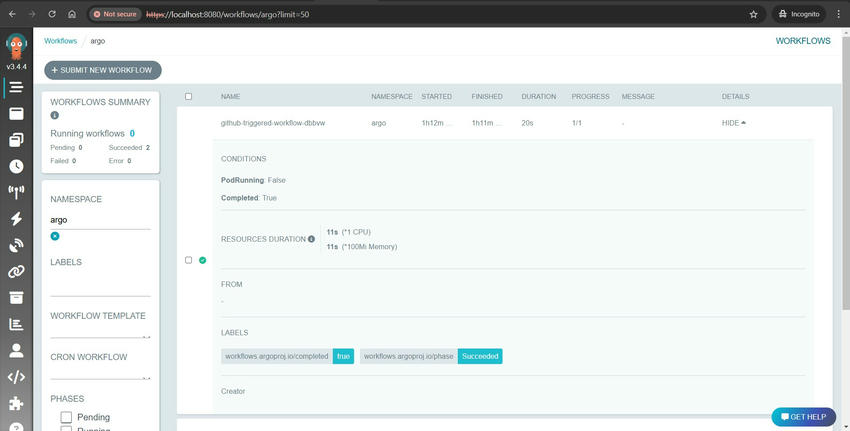Open browser three-dot menu
The height and width of the screenshot is (431, 850).
[x=839, y=14]
